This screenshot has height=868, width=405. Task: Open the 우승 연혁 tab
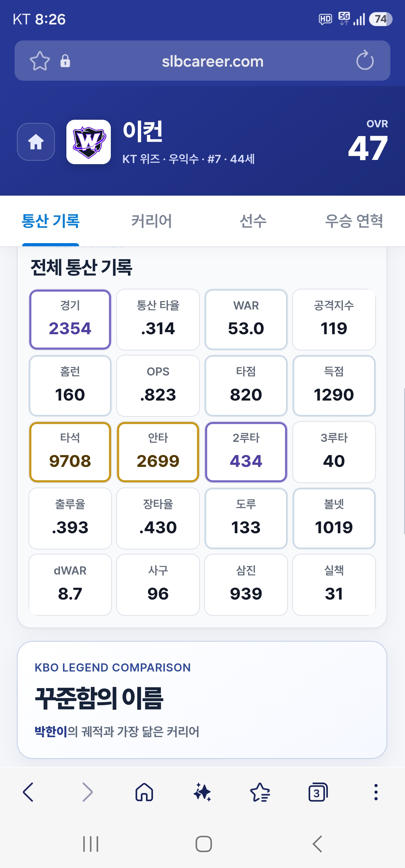click(x=354, y=221)
